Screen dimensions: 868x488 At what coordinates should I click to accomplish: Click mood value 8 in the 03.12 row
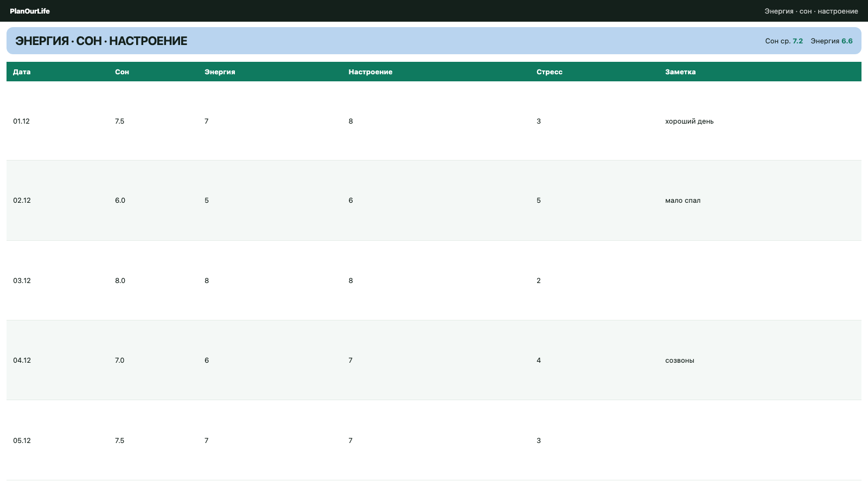pyautogui.click(x=351, y=280)
